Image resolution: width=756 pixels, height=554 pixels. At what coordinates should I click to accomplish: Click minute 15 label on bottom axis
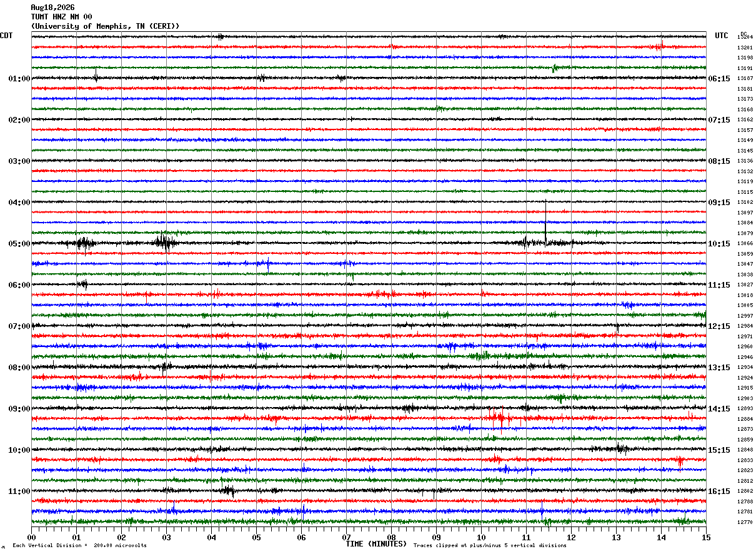pyautogui.click(x=706, y=537)
